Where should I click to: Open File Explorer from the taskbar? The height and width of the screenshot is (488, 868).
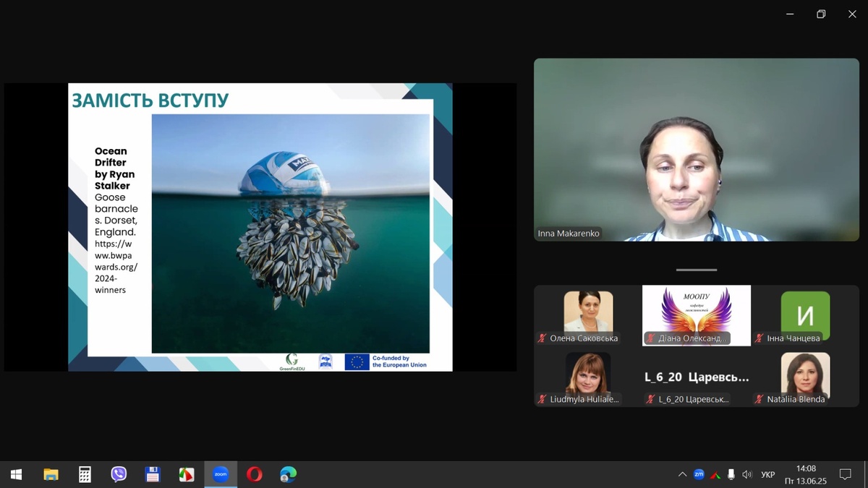(51, 474)
